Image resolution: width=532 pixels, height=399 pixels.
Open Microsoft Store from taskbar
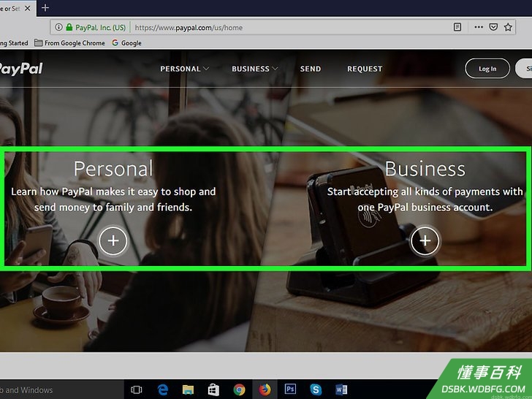coord(213,389)
